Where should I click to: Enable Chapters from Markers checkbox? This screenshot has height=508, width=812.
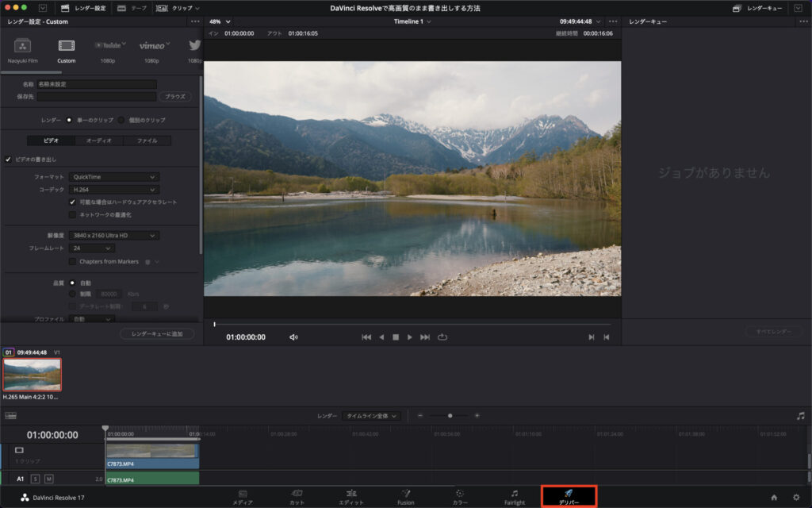pos(72,262)
